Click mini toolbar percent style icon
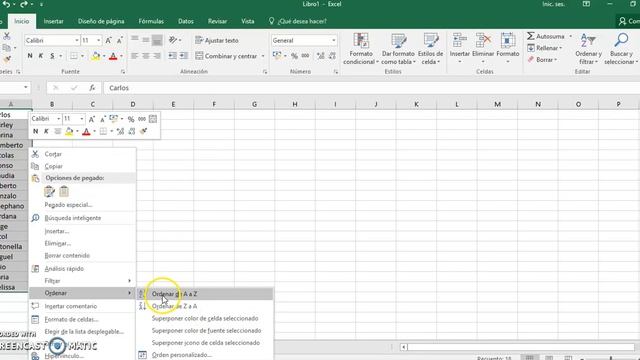 point(131,119)
